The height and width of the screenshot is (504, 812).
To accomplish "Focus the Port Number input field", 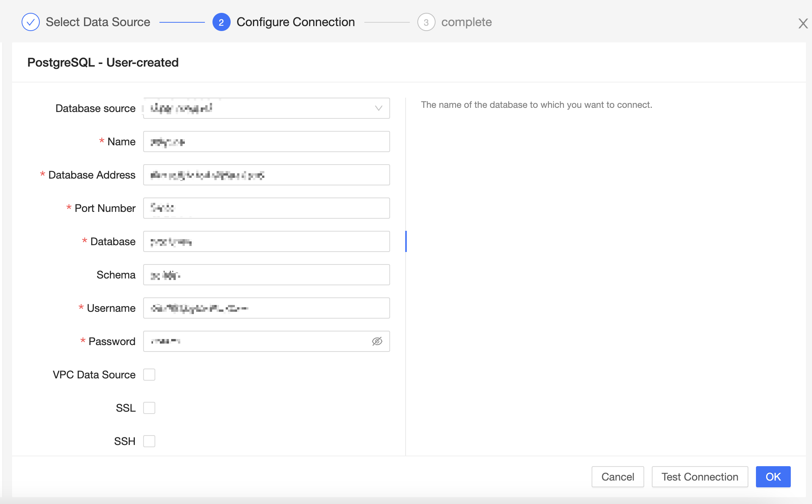I will [x=267, y=208].
